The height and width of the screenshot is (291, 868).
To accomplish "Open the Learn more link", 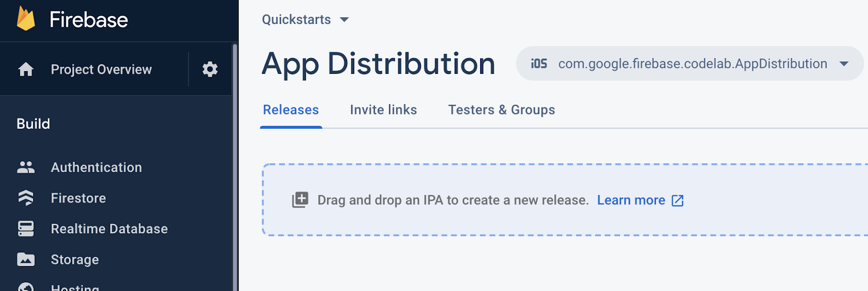I will coord(631,200).
